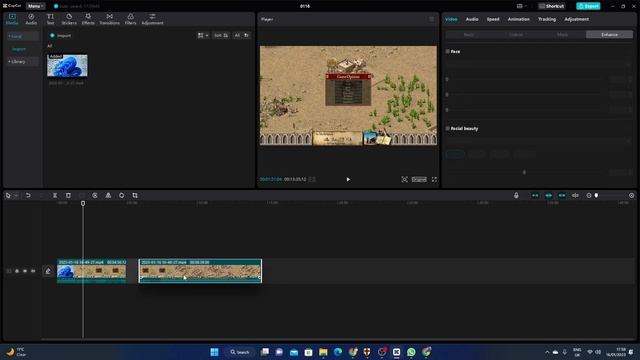Click the Split clip icon
Screen dimensions: 640x360
pyautogui.click(x=55, y=196)
